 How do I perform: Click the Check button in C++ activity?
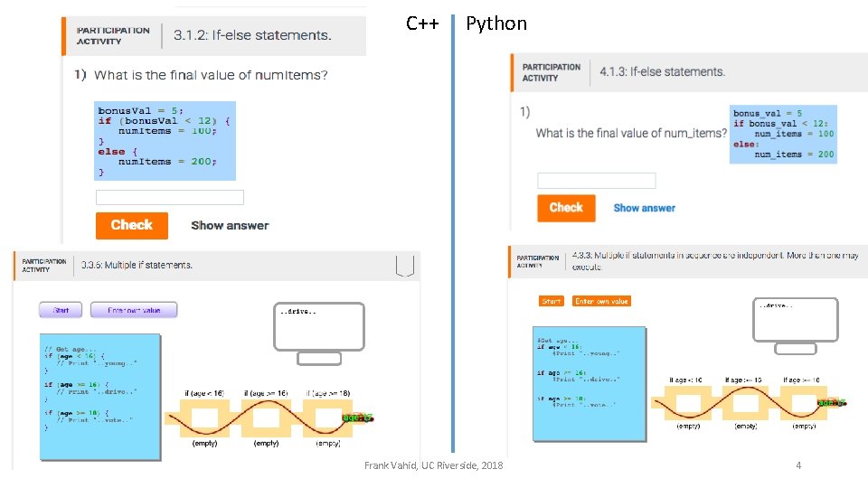132,225
